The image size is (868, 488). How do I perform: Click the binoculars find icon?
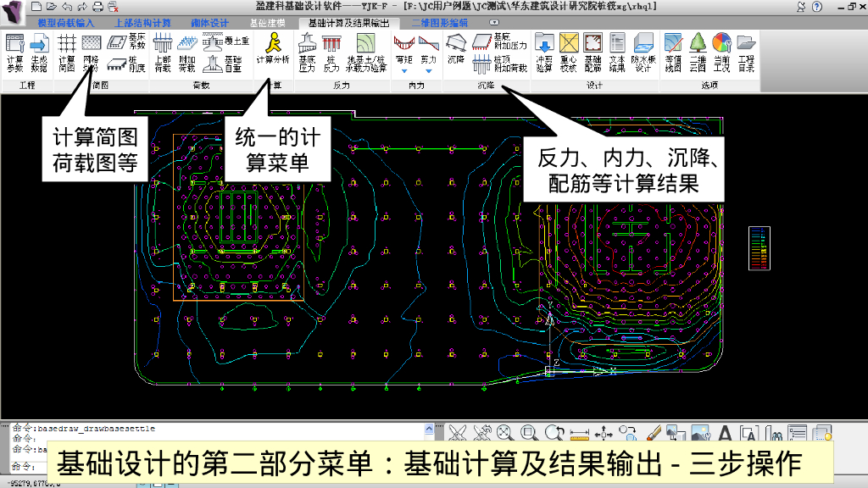click(774, 433)
